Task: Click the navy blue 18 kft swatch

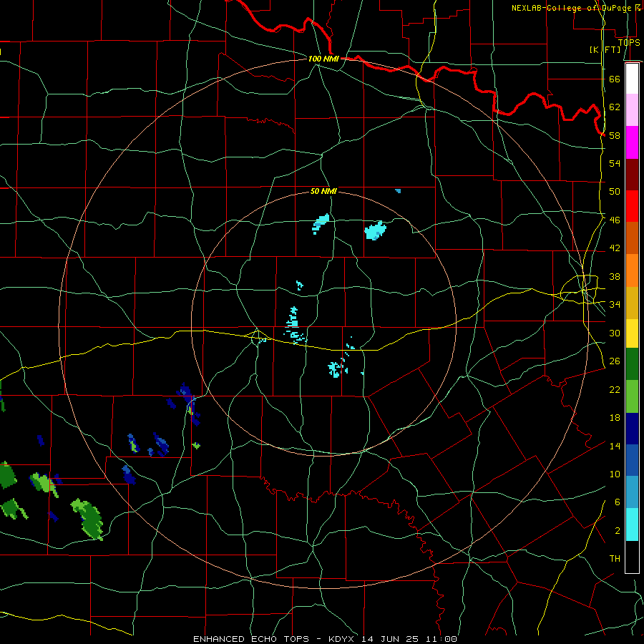Action: (x=632, y=429)
